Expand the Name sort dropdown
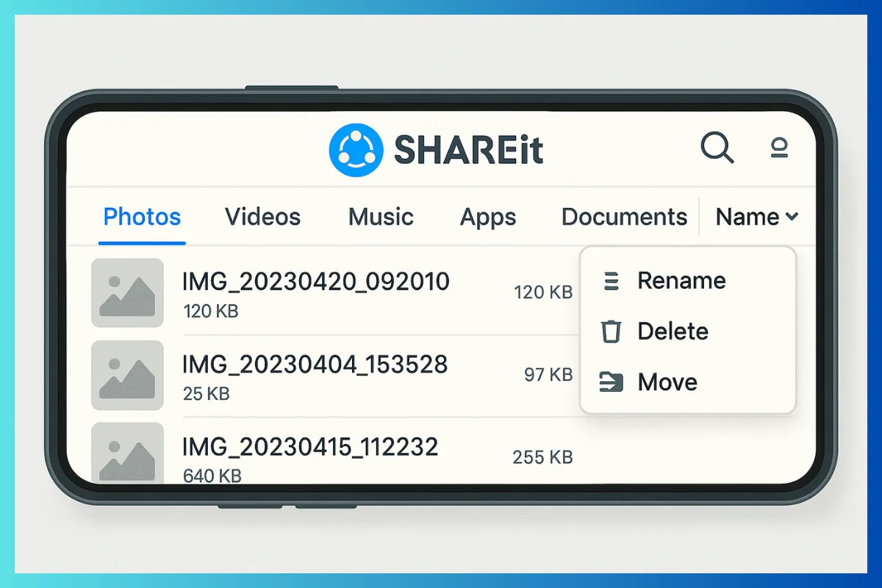 pyautogui.click(x=757, y=217)
